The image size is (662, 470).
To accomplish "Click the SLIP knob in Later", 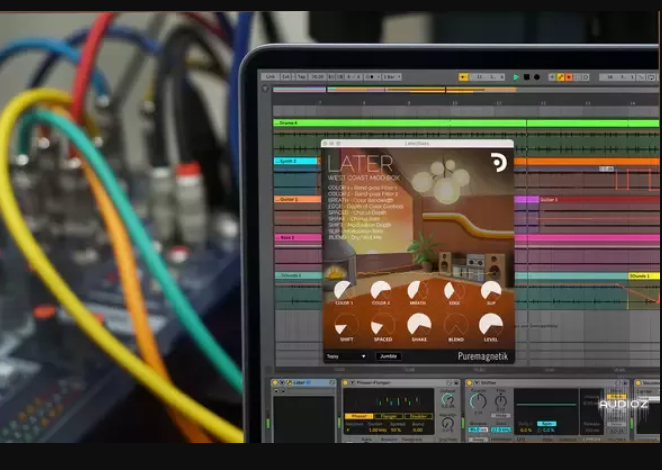I will [x=491, y=290].
